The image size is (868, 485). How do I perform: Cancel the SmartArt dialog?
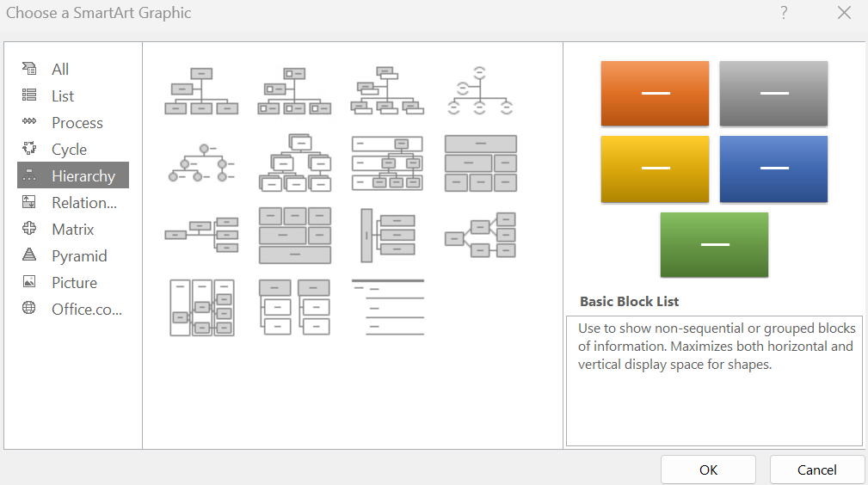click(x=816, y=470)
